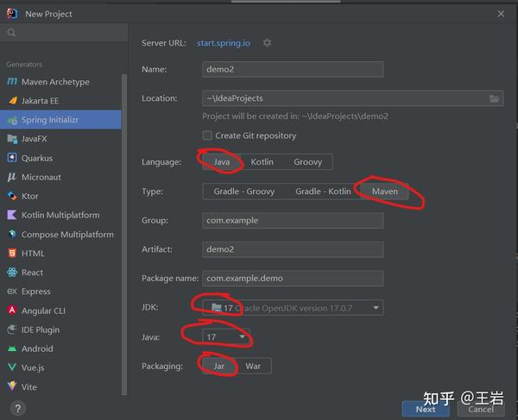Click the IntelliJ logo in title bar
Viewport: 518px width, 420px height.
(x=12, y=14)
